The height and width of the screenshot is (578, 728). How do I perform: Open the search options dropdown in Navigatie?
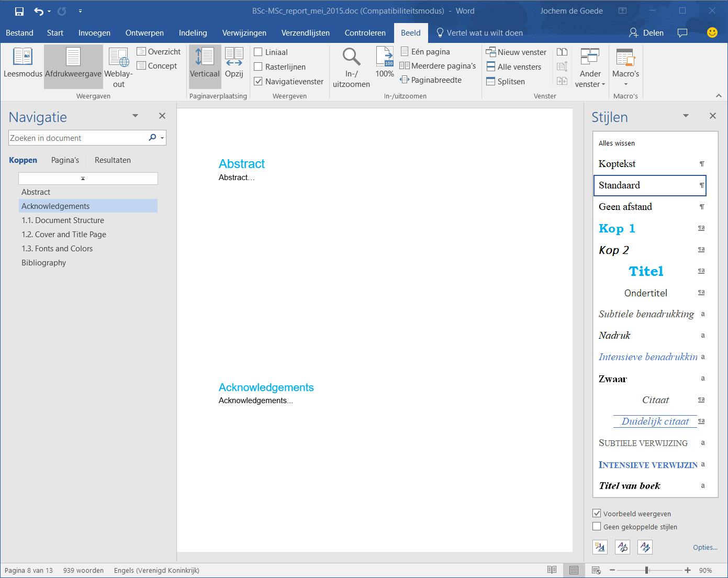tap(163, 138)
